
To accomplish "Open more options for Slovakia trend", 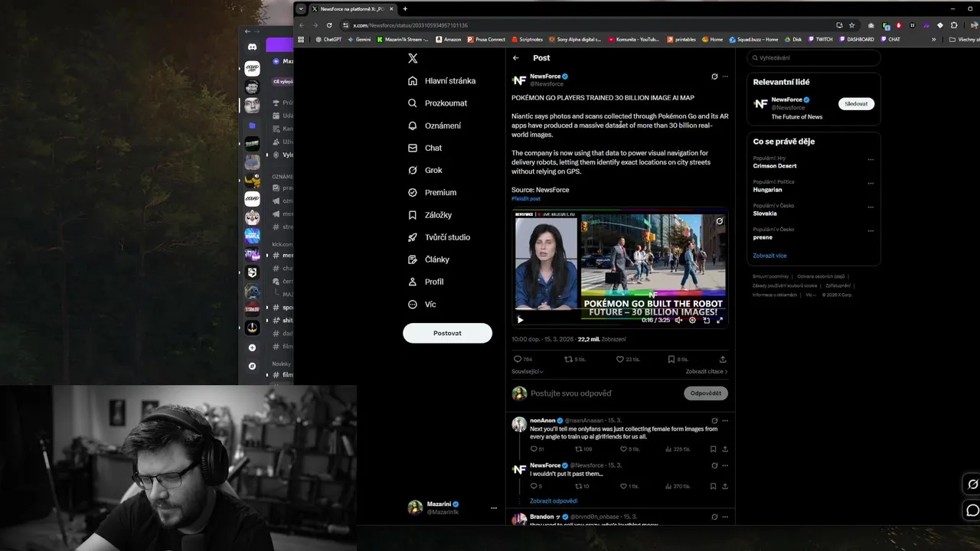I will (x=871, y=207).
